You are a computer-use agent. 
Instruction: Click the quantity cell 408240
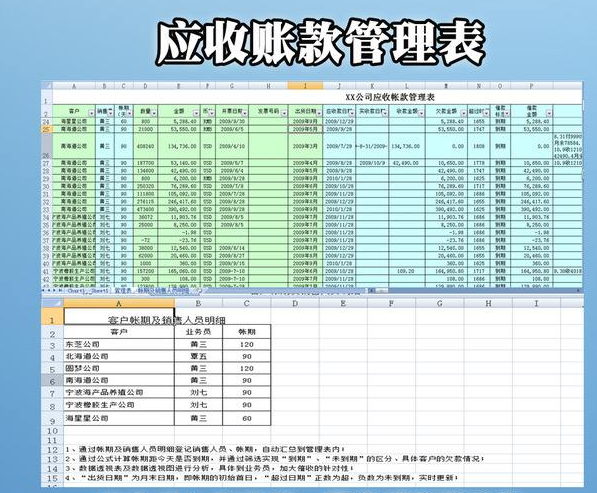click(x=145, y=146)
